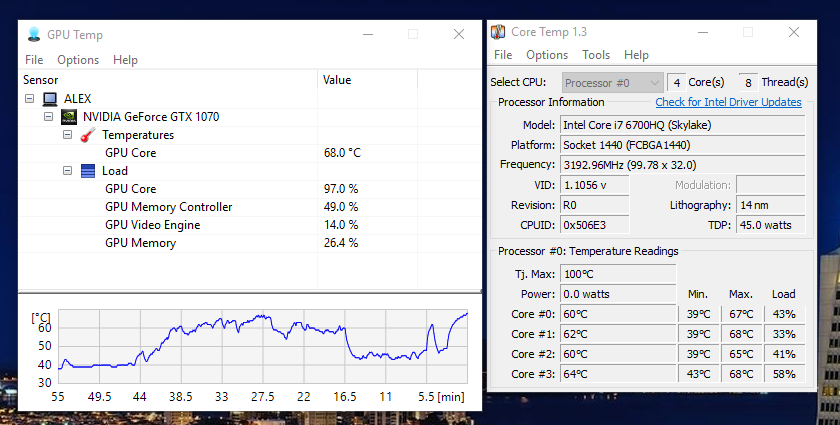Click Core #2 max temperature 65°C
The image size is (840, 425).
coord(741,354)
